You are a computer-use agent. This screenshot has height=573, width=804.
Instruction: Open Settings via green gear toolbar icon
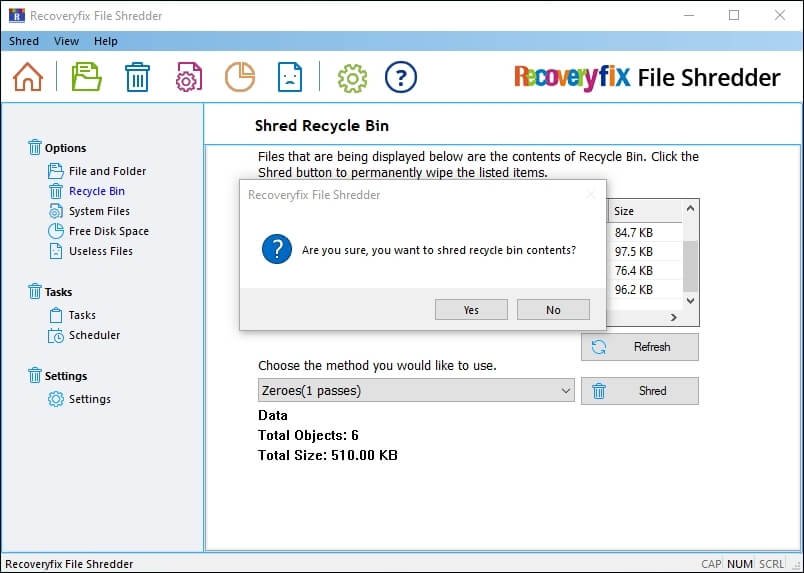coord(352,77)
